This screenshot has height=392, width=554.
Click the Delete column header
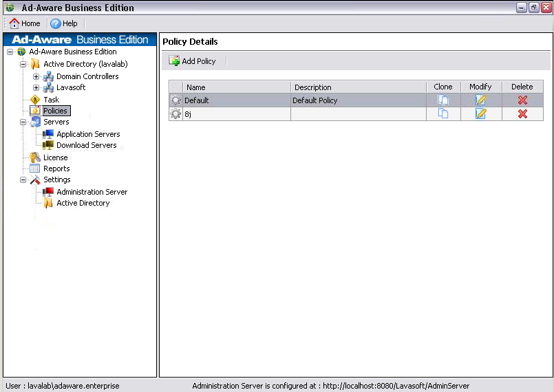(x=522, y=87)
